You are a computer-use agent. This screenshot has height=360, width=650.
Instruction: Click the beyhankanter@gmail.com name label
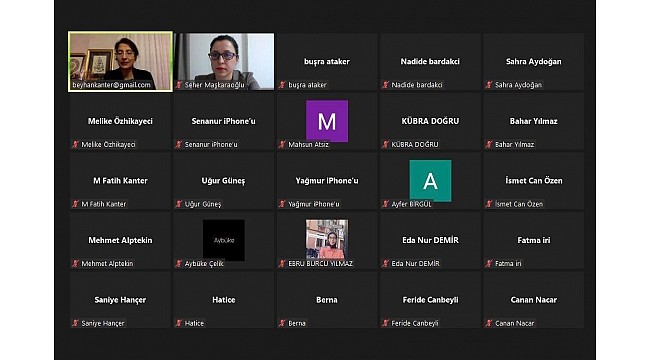(111, 85)
